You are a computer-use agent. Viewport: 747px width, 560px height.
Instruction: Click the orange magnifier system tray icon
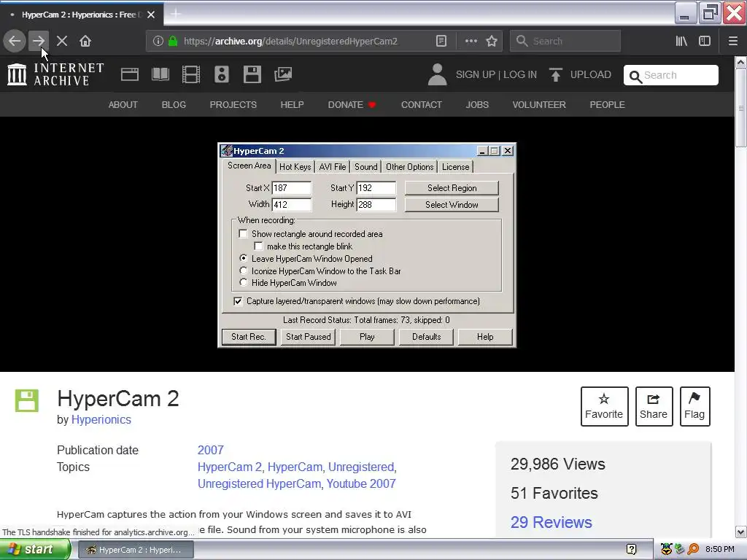pyautogui.click(x=694, y=550)
